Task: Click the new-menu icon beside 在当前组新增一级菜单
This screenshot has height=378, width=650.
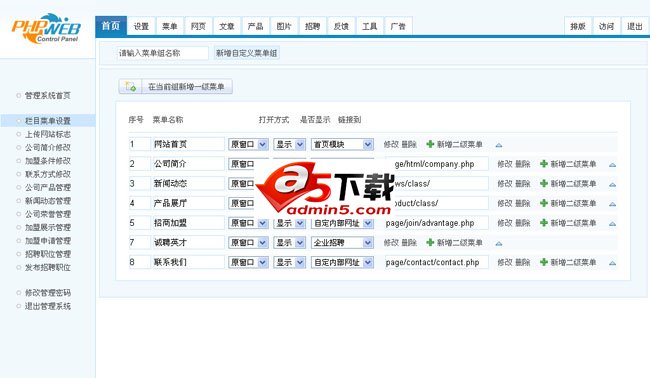Action: point(130,87)
